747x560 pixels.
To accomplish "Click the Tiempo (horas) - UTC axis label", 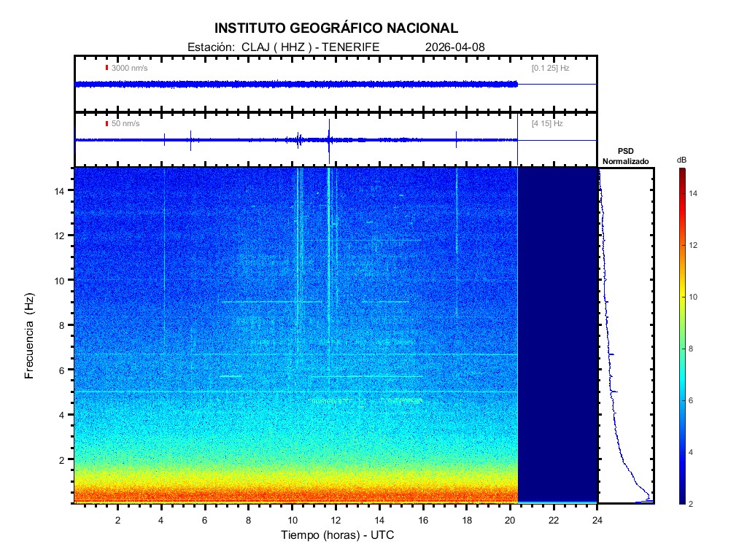I will (338, 535).
